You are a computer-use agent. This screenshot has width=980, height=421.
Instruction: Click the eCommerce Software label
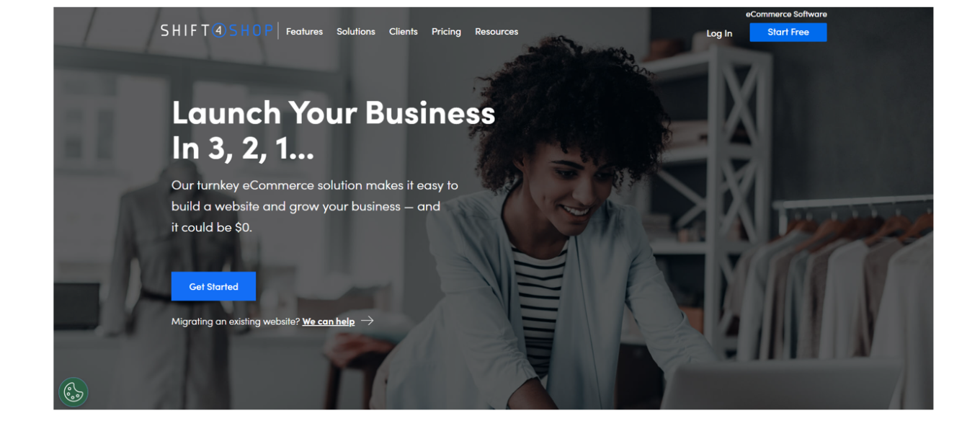(x=786, y=14)
